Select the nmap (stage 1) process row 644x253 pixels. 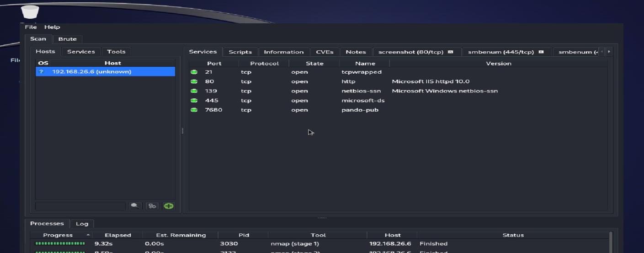click(319, 244)
